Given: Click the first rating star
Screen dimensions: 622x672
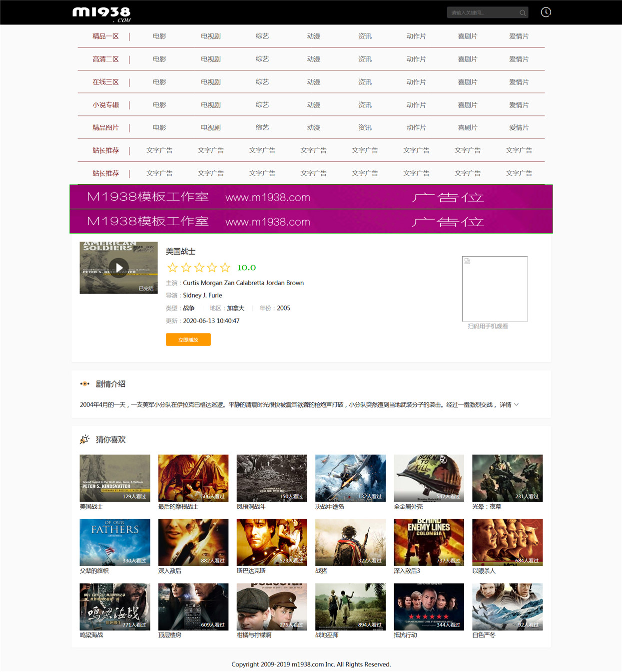Looking at the screenshot, I should [x=172, y=268].
